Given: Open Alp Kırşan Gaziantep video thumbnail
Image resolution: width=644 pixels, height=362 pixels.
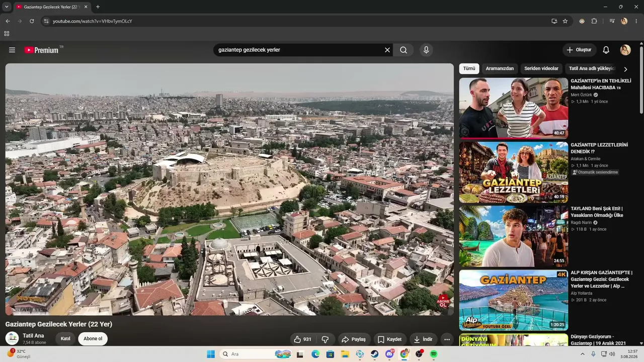Looking at the screenshot, I should [513, 300].
